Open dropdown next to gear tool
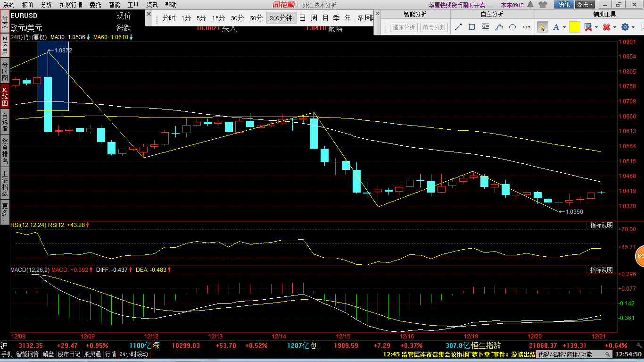This screenshot has height=362, width=644. pyautogui.click(x=633, y=27)
